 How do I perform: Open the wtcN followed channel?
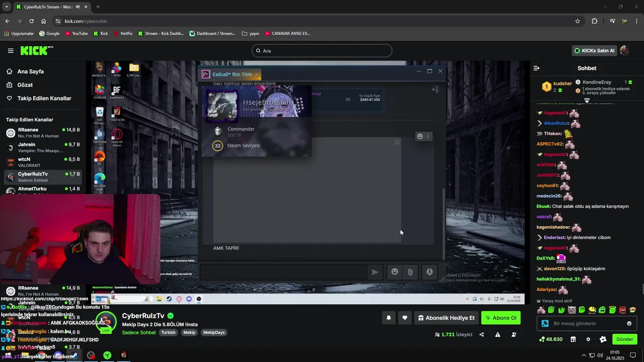(43, 162)
